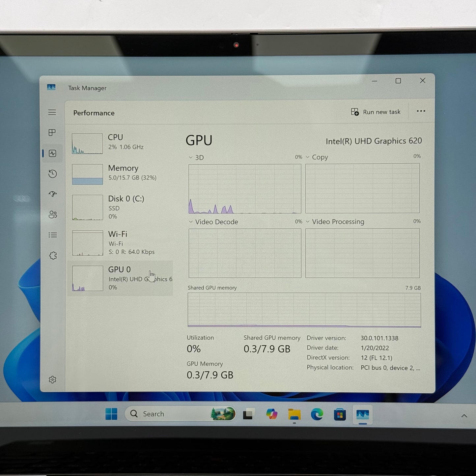Open Microsoft Edge from the taskbar
This screenshot has width=476, height=476.
tap(317, 414)
